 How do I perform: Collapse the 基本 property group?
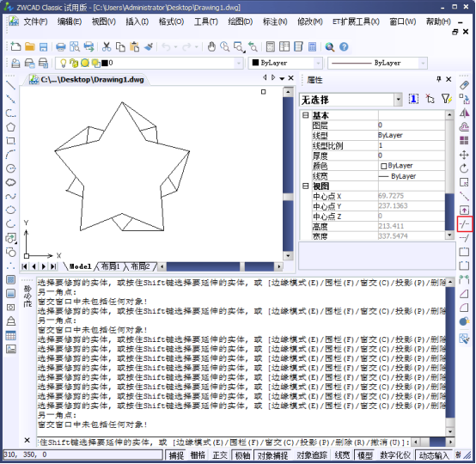click(306, 115)
